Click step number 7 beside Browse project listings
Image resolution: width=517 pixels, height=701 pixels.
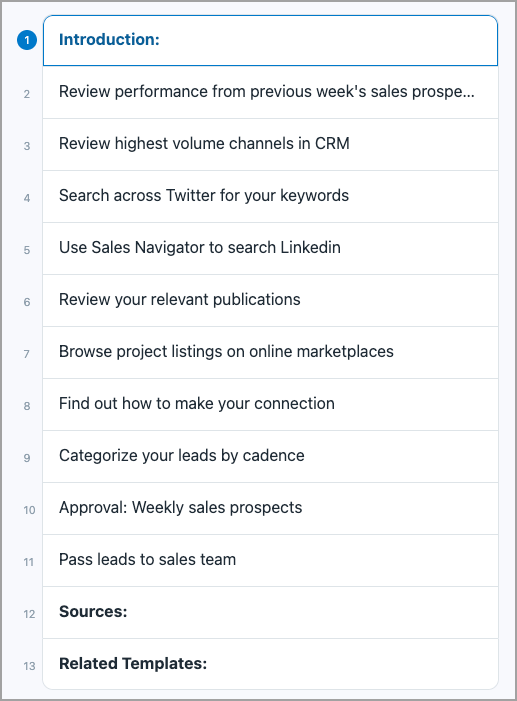[x=27, y=354]
